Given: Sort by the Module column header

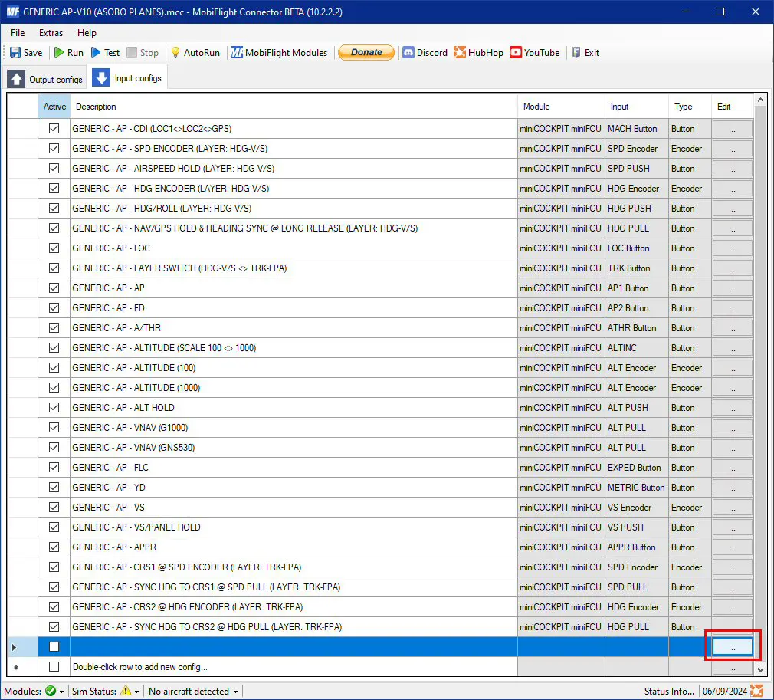Looking at the screenshot, I should click(561, 107).
